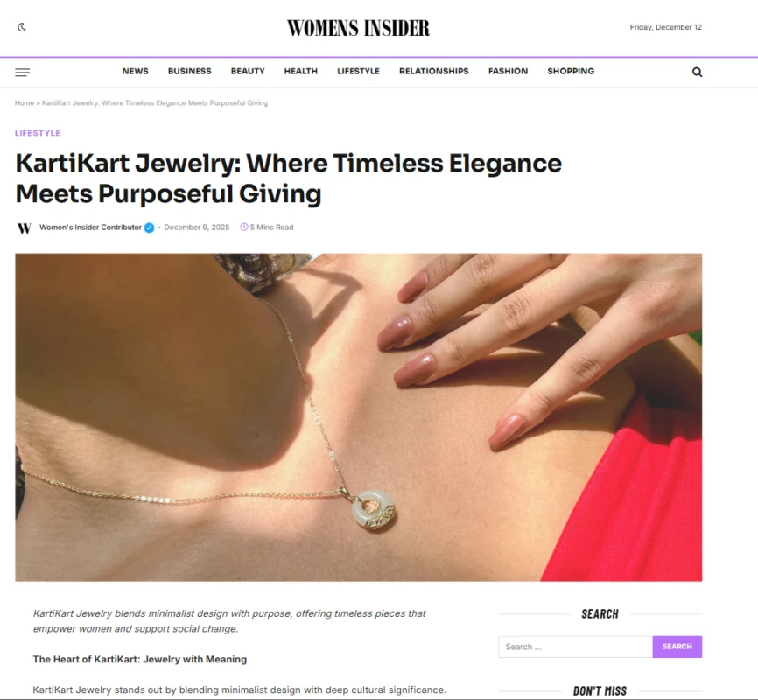Open the Lifestyle nav menu

[x=358, y=71]
